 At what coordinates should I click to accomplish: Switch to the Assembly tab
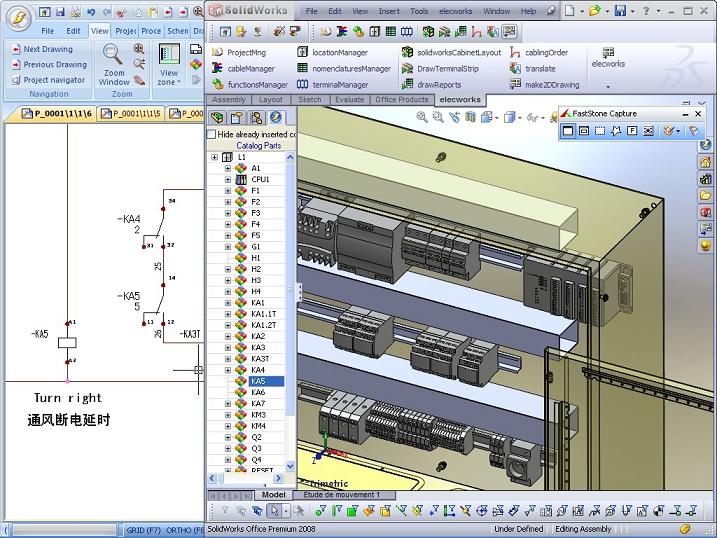pyautogui.click(x=229, y=100)
